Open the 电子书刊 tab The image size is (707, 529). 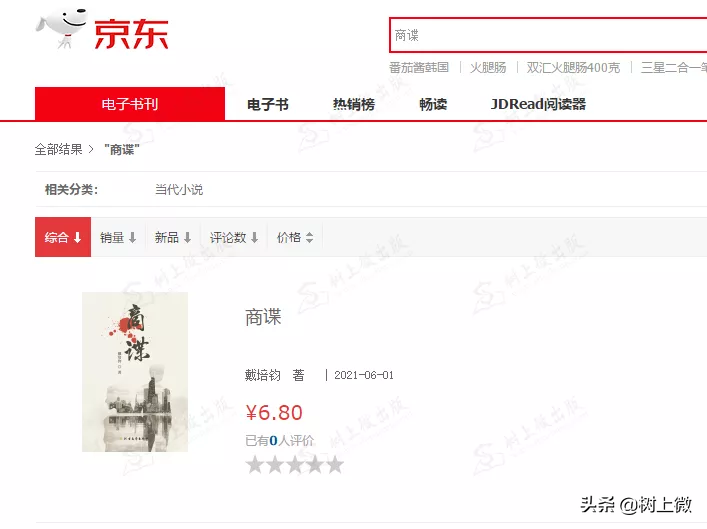point(130,104)
